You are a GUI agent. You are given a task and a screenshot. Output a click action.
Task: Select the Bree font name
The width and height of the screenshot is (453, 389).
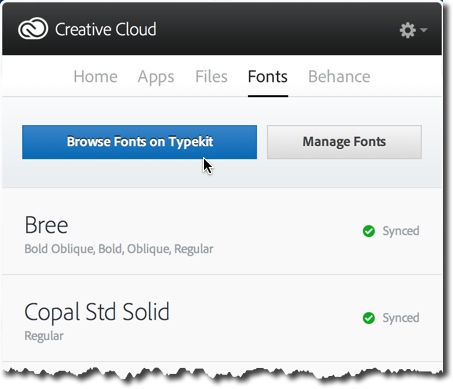46,225
